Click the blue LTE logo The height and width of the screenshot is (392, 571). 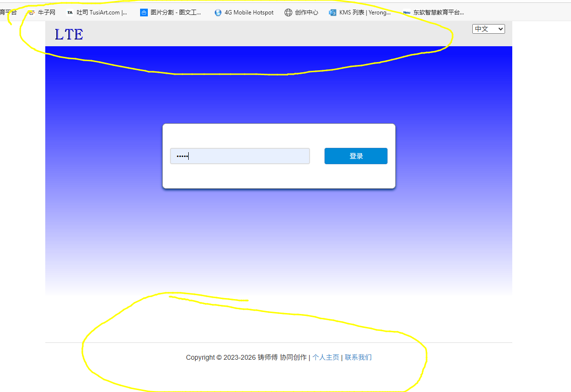point(69,34)
